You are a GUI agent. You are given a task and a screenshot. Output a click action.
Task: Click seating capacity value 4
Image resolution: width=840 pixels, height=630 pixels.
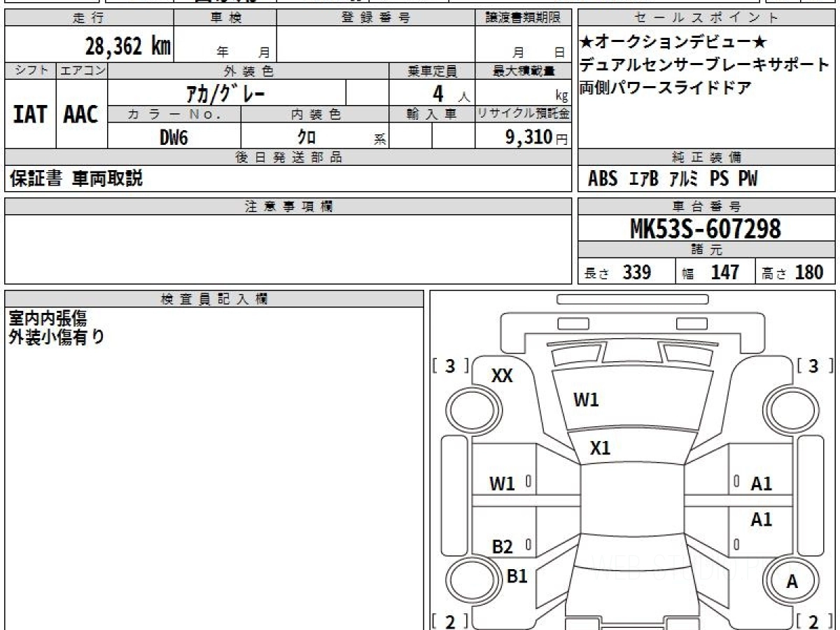[439, 92]
